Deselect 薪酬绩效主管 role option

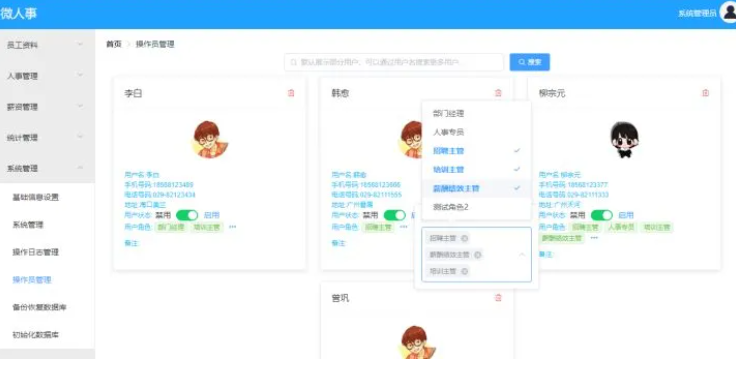click(x=477, y=188)
